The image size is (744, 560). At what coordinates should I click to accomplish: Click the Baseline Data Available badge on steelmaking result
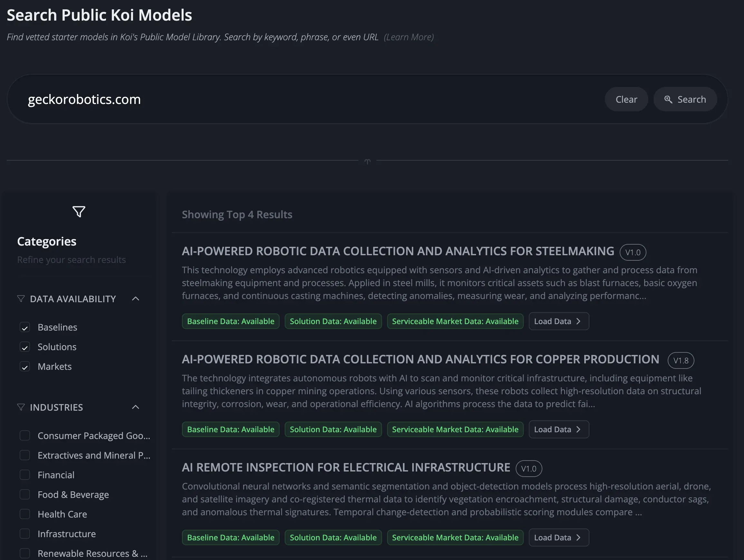230,321
